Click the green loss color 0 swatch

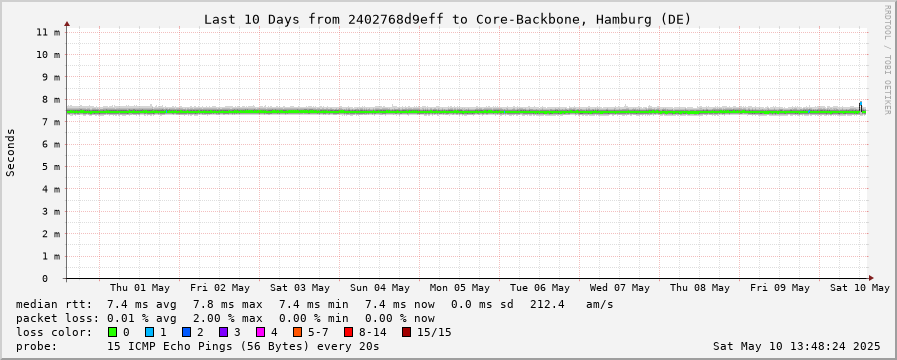[112, 332]
